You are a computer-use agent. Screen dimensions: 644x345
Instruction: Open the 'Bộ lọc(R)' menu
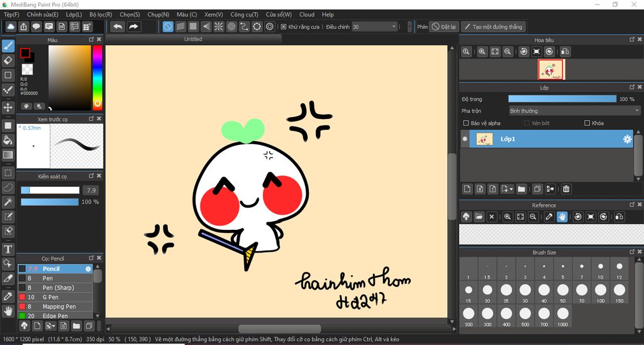[101, 14]
